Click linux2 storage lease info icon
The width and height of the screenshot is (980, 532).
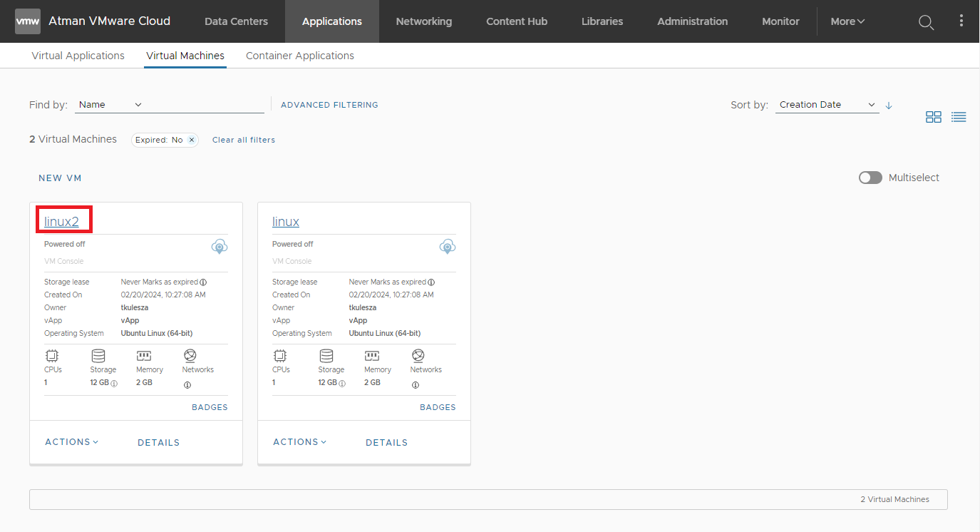pos(203,282)
